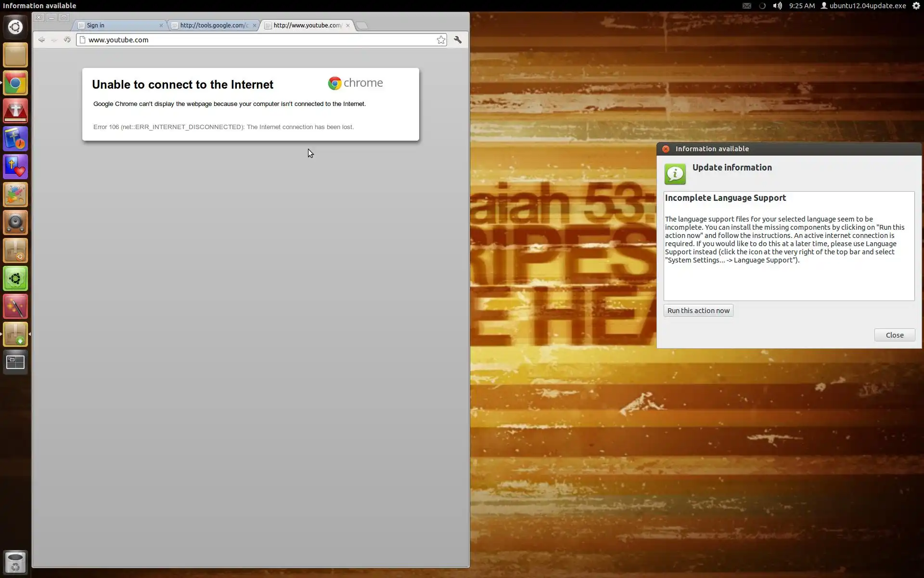Open a new tab in Chrome
Viewport: 924px width, 578px height.
pos(362,26)
